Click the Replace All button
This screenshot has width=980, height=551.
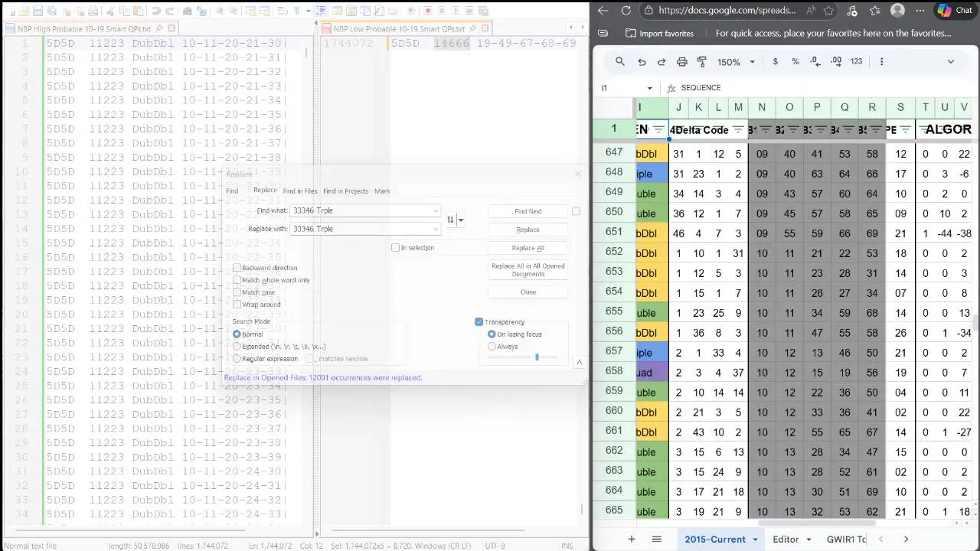point(528,248)
